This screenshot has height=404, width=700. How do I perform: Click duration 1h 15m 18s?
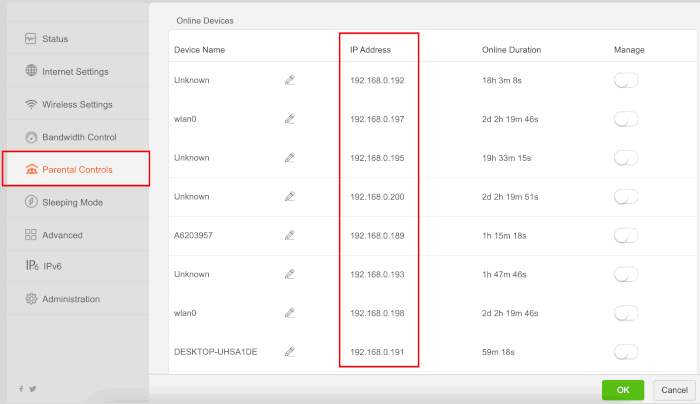coord(504,236)
